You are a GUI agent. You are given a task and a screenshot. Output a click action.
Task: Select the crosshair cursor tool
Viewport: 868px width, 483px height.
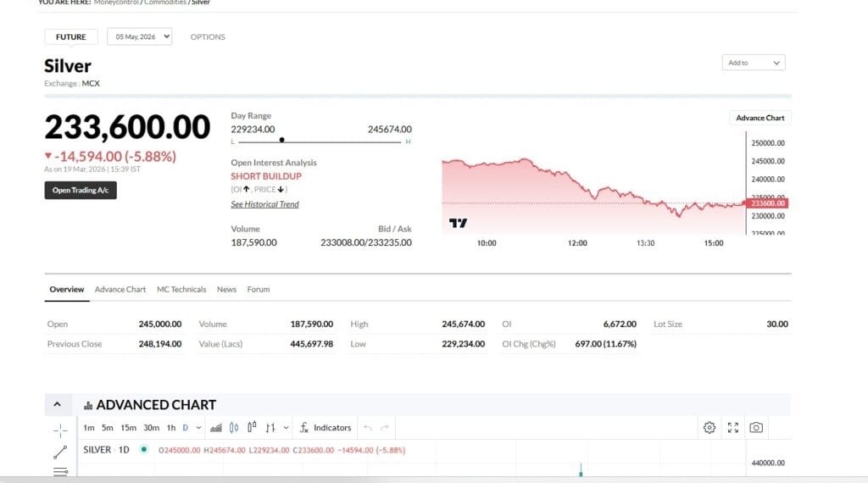point(60,430)
